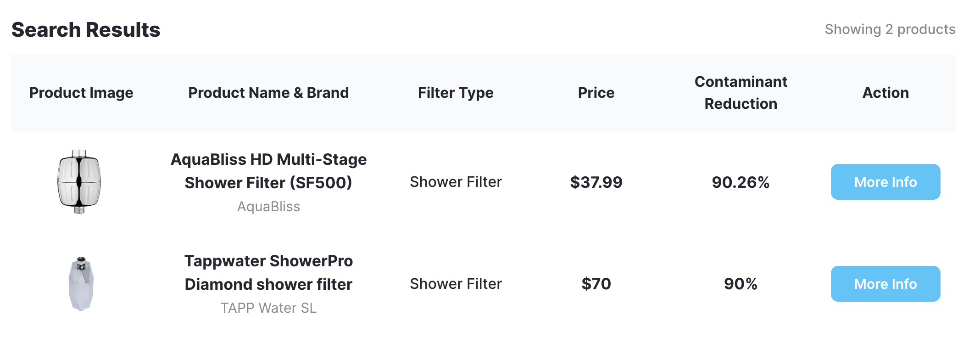Screen dimensions: 980x349
Task: Click the AquaBliss shower filter product image
Action: 79,182
